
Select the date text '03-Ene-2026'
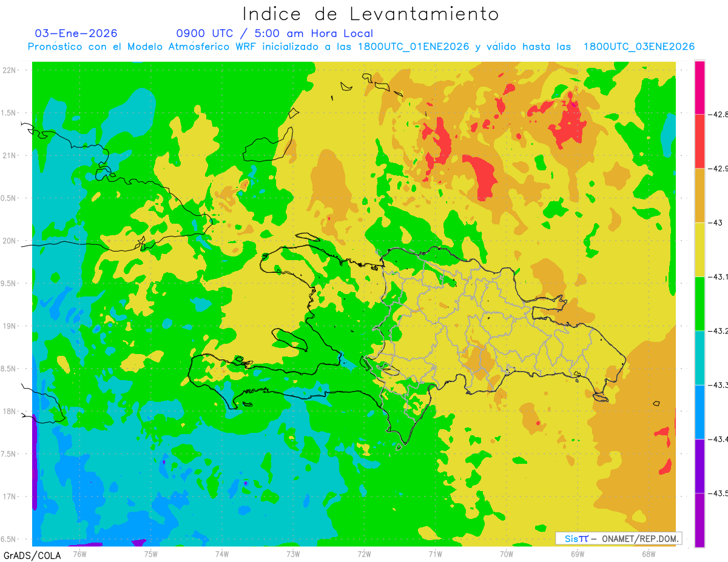[x=76, y=33]
